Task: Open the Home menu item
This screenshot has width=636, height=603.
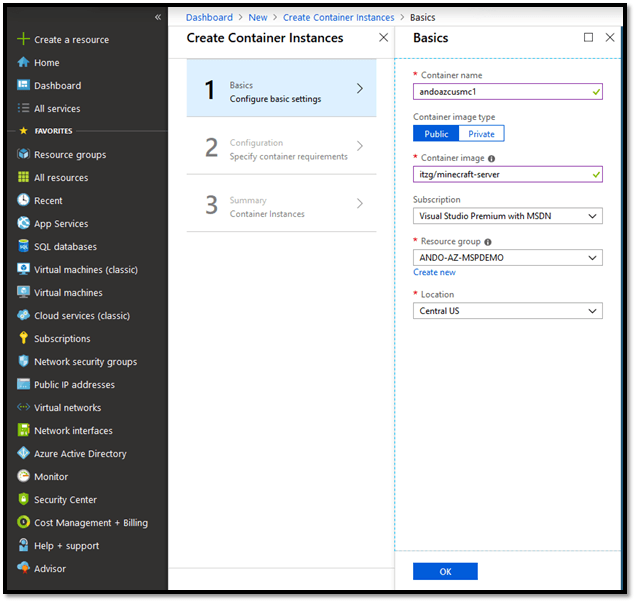Action: coord(47,63)
